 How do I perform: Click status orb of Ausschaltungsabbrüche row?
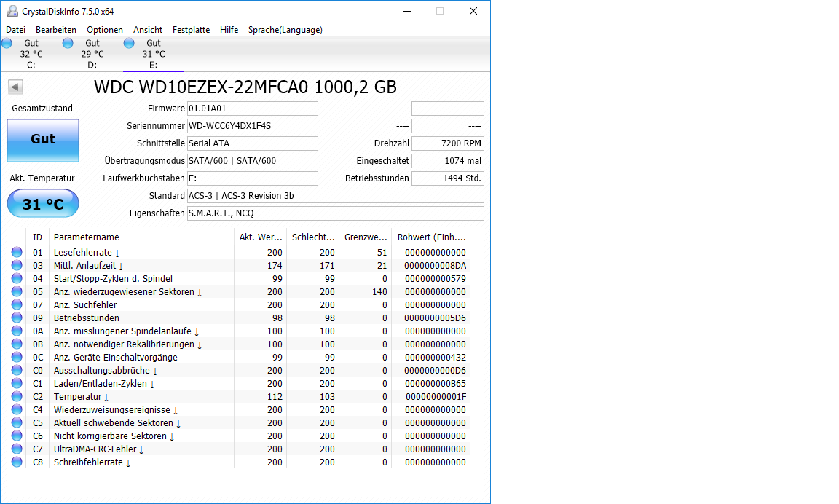[17, 370]
